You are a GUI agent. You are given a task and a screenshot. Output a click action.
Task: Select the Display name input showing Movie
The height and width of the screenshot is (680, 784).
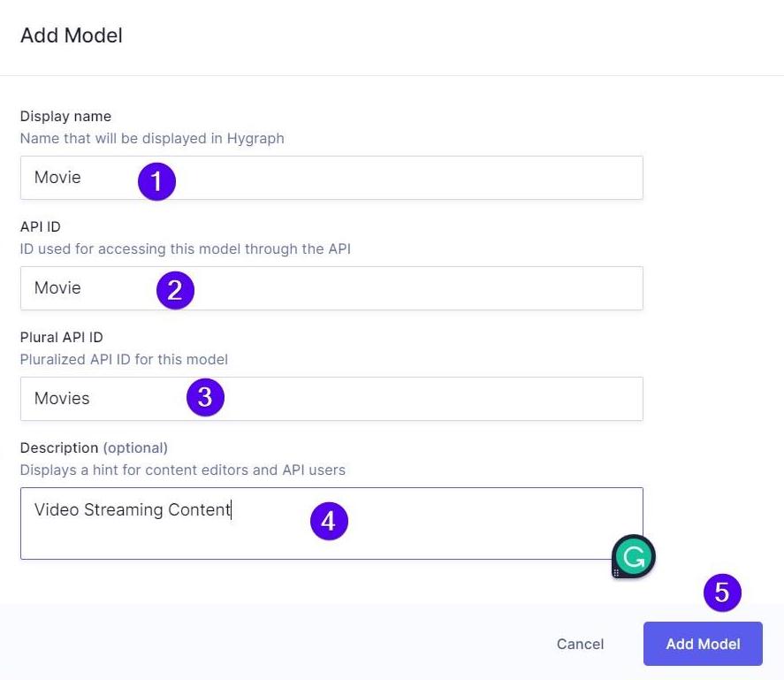(x=331, y=177)
